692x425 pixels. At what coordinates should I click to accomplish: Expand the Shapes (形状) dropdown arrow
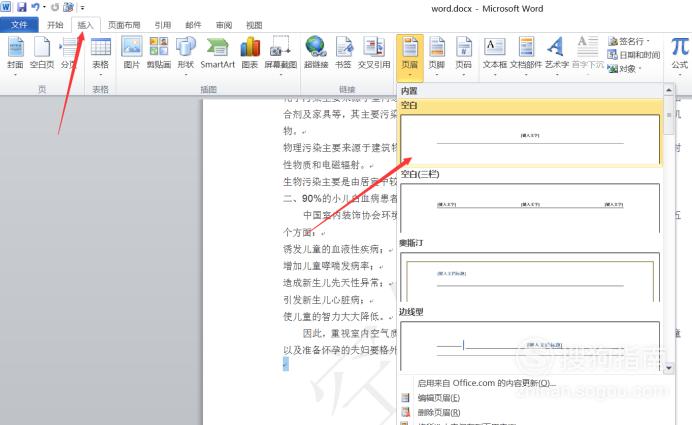pos(186,75)
